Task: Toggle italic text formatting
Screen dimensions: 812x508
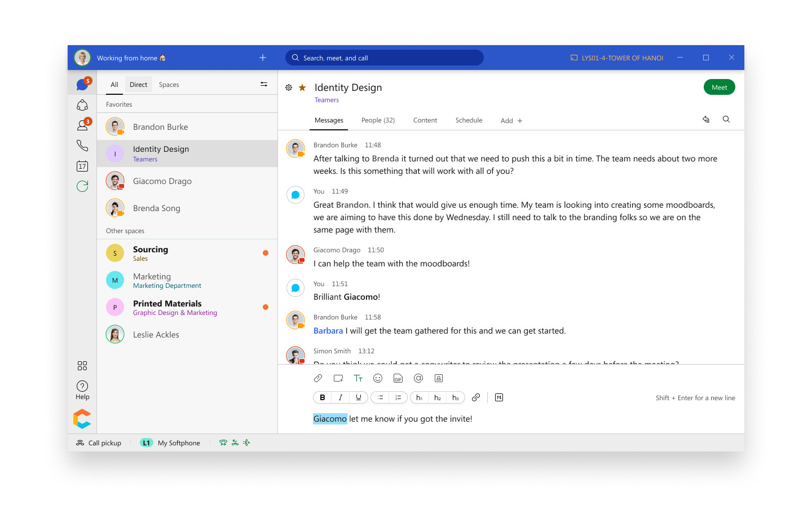Action: [341, 397]
